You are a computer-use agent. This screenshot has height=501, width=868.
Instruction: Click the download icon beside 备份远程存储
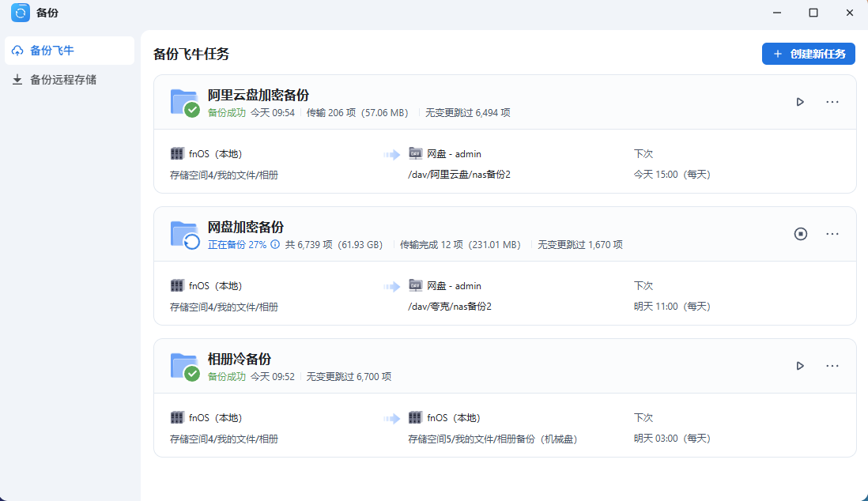pyautogui.click(x=17, y=80)
